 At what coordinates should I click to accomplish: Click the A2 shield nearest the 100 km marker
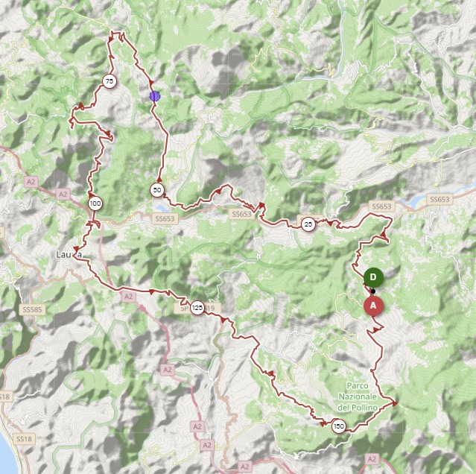63,195
